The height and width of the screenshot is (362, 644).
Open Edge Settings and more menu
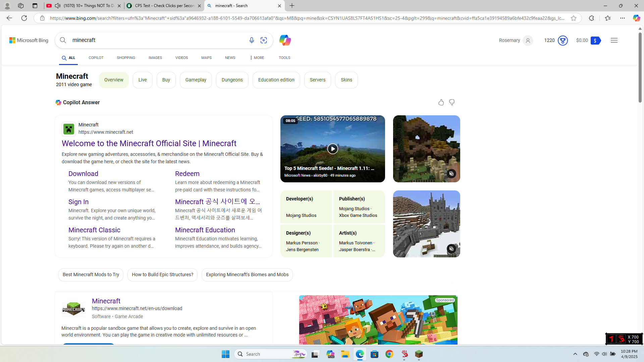[623, 18]
